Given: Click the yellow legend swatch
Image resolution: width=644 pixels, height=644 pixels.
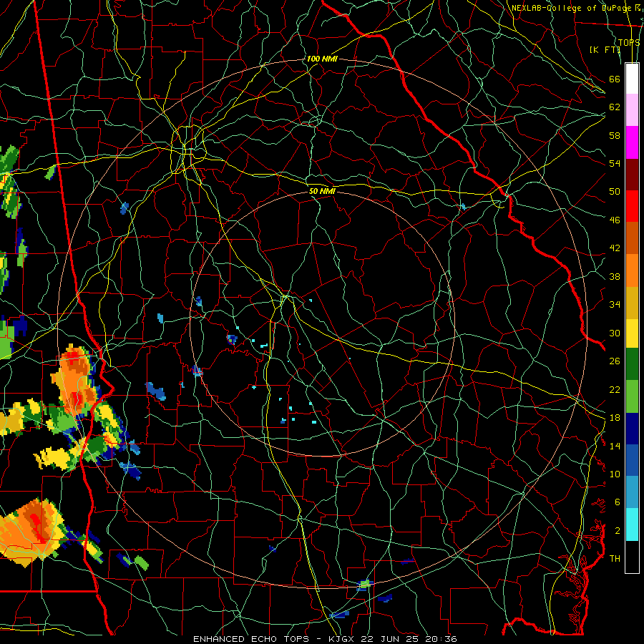Looking at the screenshot, I should [x=632, y=333].
